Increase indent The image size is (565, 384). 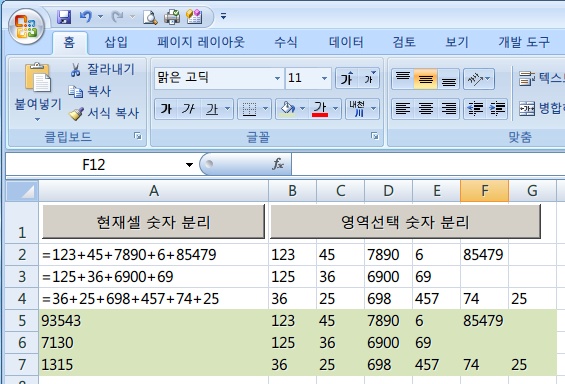coord(497,109)
